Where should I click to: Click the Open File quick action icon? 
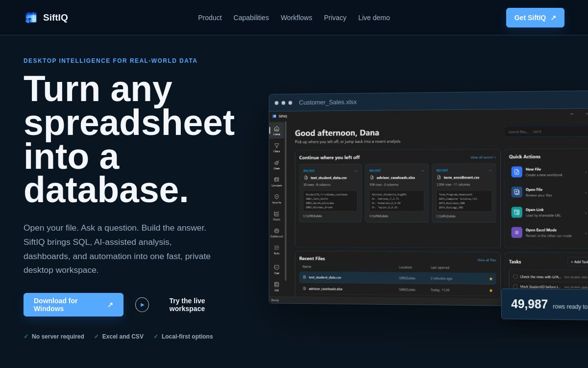(x=516, y=192)
